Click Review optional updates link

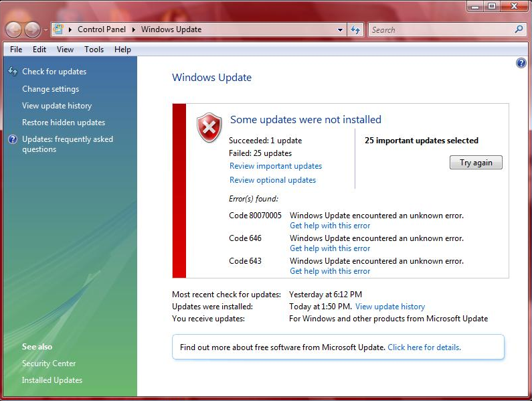[x=272, y=180]
